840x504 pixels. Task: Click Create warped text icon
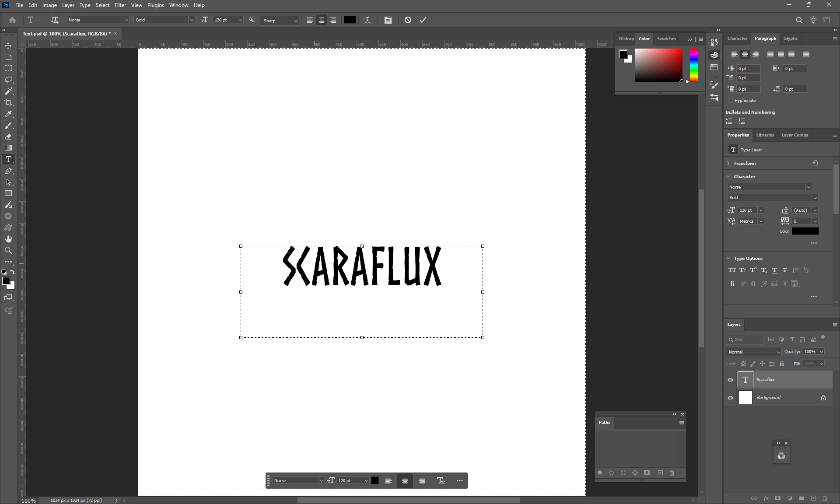point(367,20)
